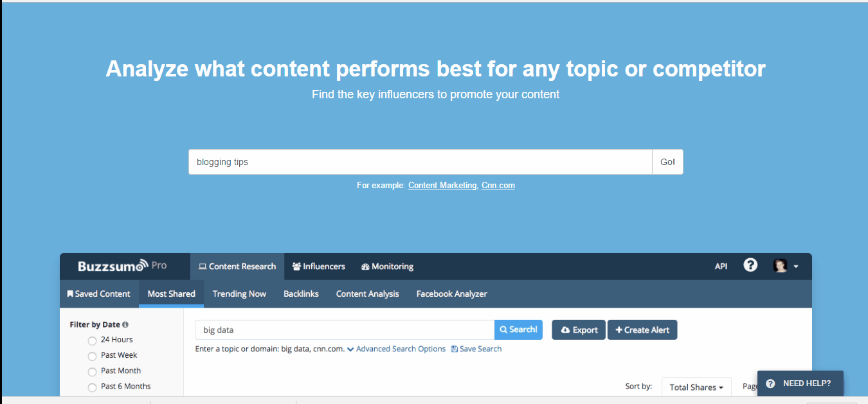Open the Total Shares sort dropdown

696,387
